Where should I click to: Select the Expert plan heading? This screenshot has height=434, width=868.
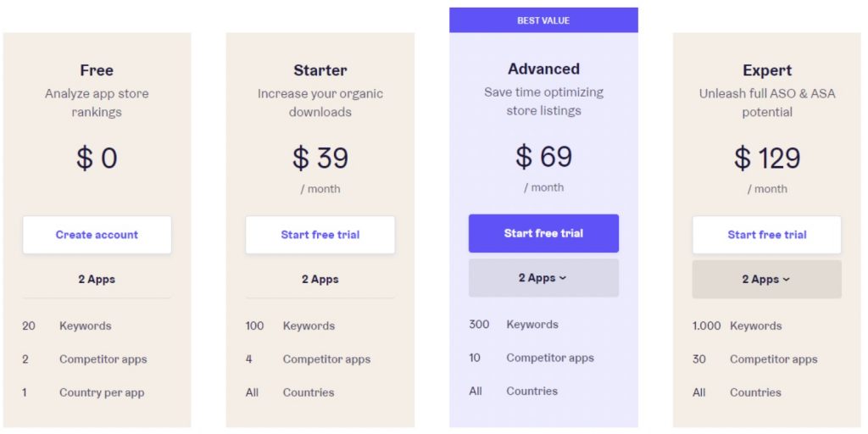[766, 70]
